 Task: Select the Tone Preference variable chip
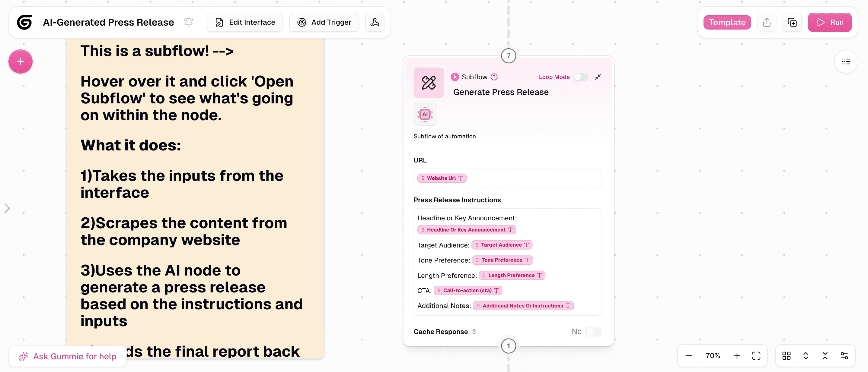tap(503, 260)
